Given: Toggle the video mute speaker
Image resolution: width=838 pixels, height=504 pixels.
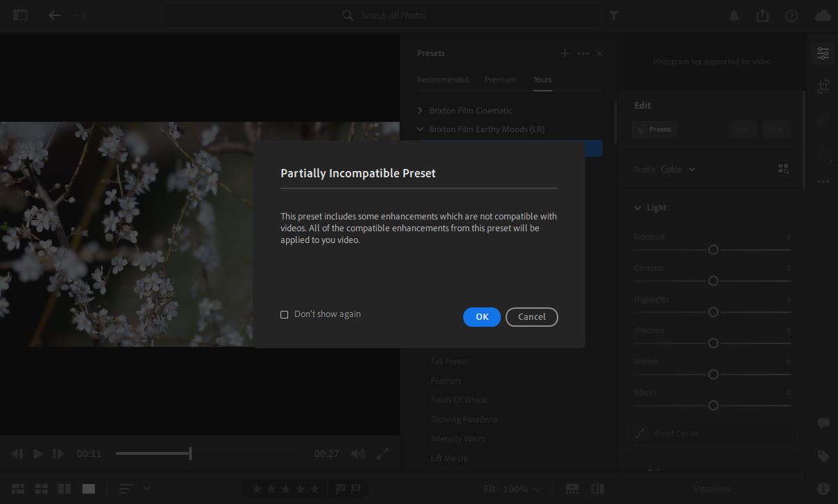Looking at the screenshot, I should click(x=357, y=454).
